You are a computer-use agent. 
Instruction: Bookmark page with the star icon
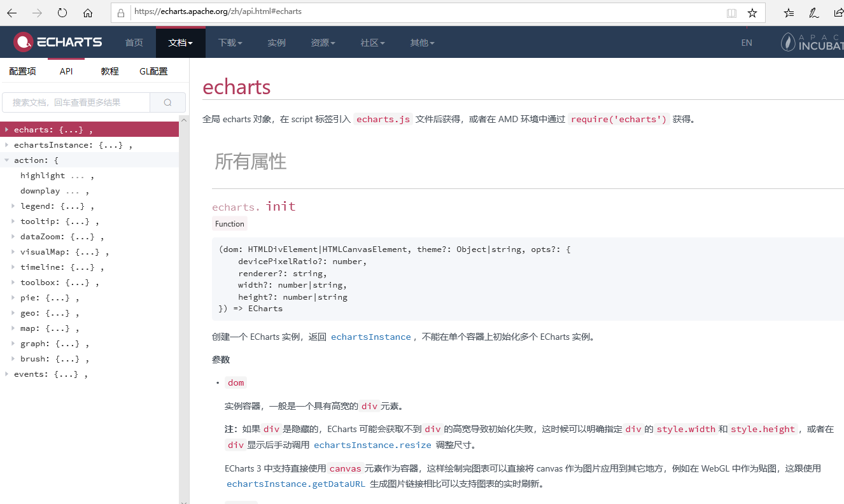coord(752,13)
